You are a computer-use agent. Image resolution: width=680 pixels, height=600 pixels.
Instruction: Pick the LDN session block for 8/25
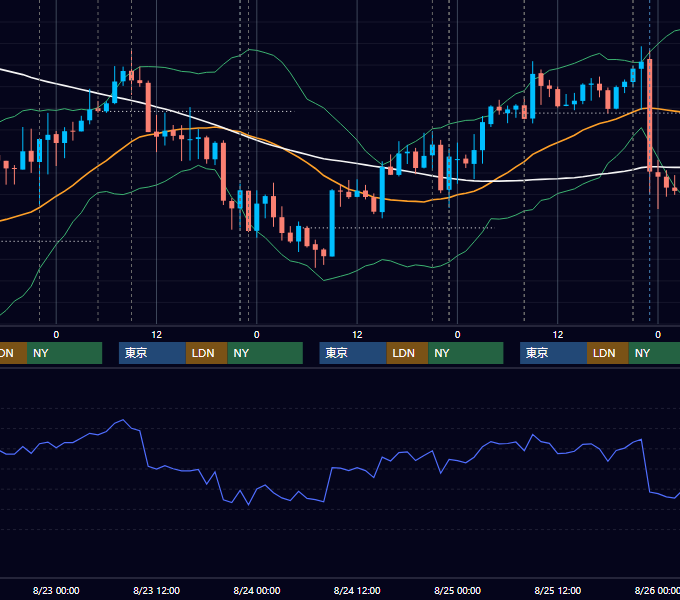coord(608,353)
